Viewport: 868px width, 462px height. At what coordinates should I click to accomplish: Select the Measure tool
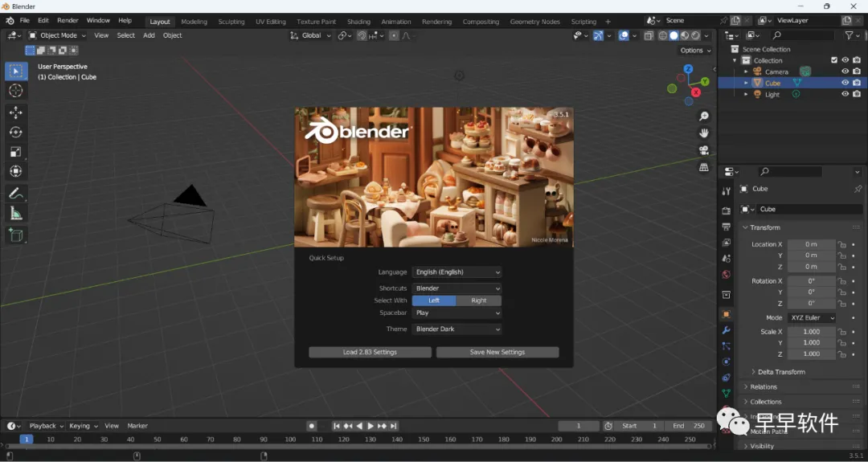pyautogui.click(x=16, y=214)
